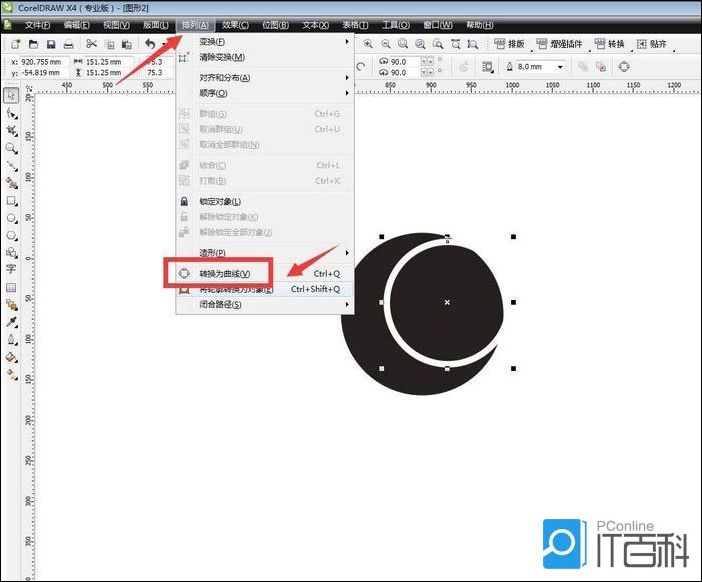
Task: Click the Copy icon
Action: click(110, 44)
